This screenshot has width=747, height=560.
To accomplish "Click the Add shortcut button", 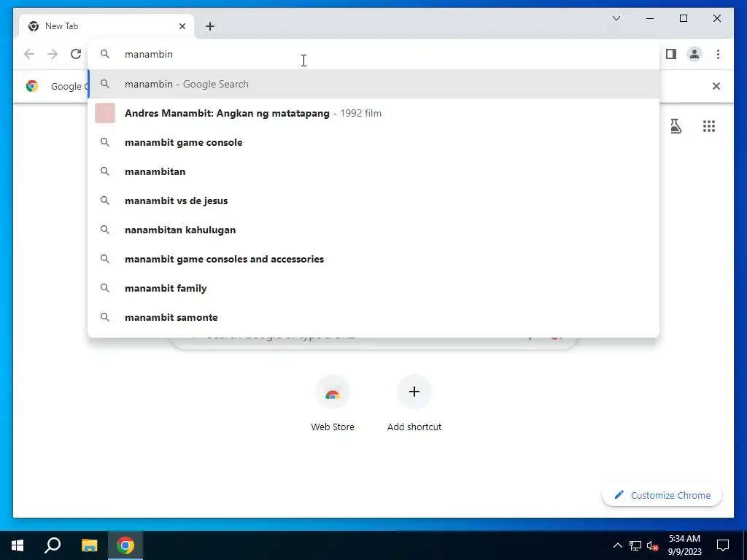I will click(x=414, y=404).
